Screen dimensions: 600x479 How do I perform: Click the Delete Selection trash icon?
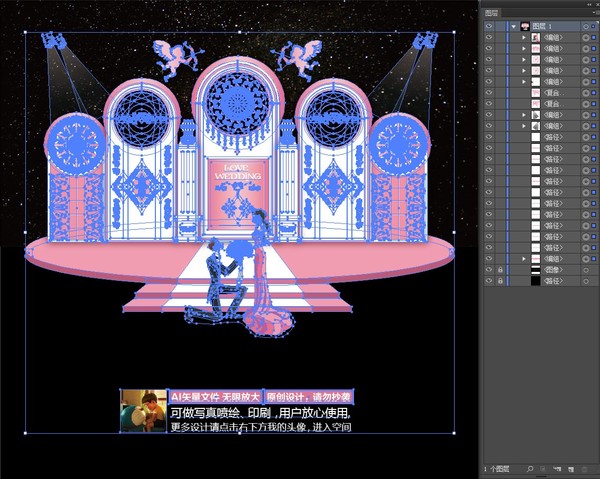click(584, 469)
